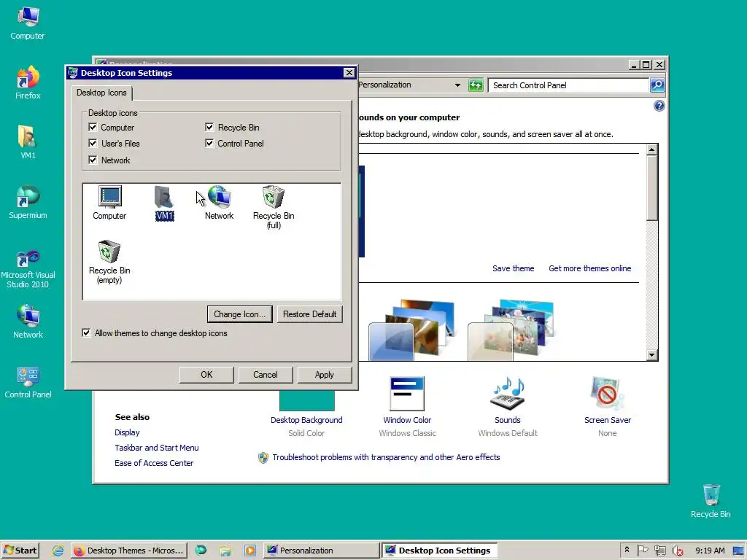Click the media player icon in the taskbar
The image size is (747, 560).
pos(250,551)
